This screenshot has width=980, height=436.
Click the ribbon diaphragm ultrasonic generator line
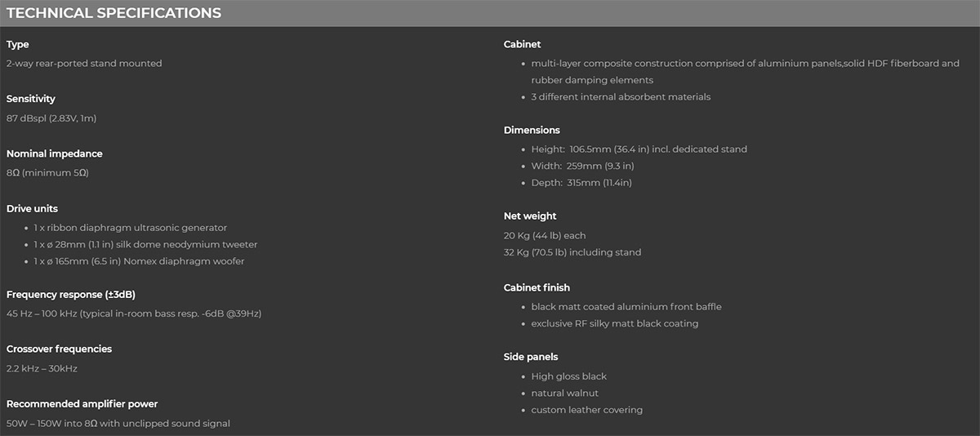(131, 228)
